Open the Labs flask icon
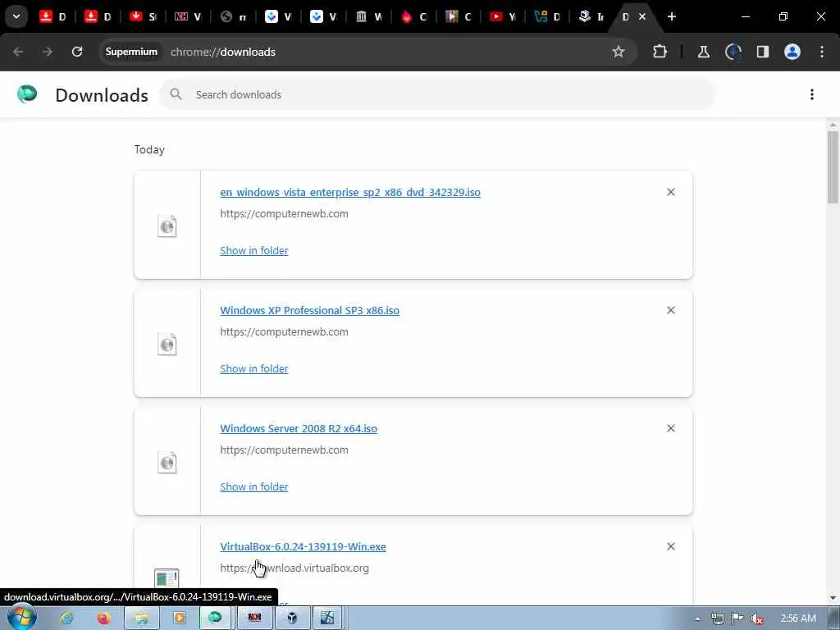This screenshot has width=840, height=630. coord(703,52)
